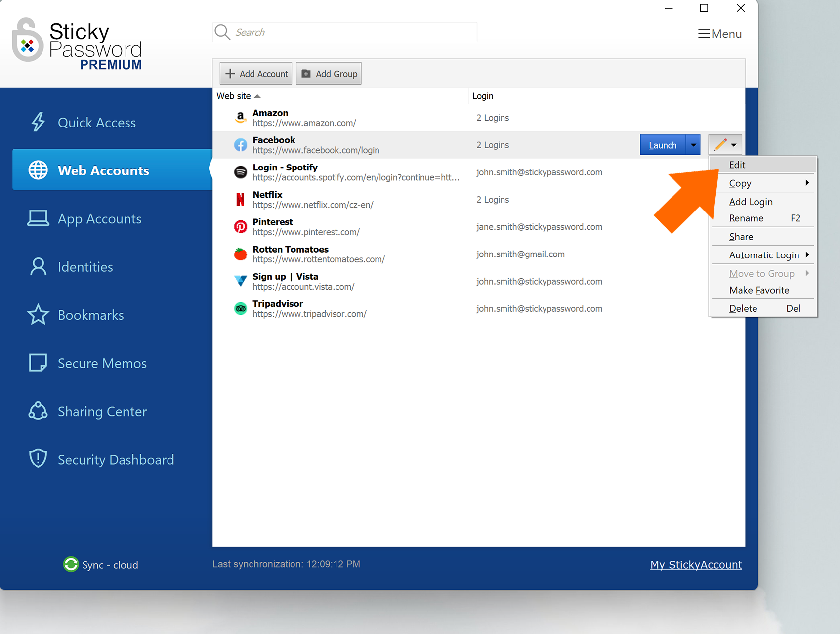Click the Sticky Password padlock logo

[x=28, y=40]
